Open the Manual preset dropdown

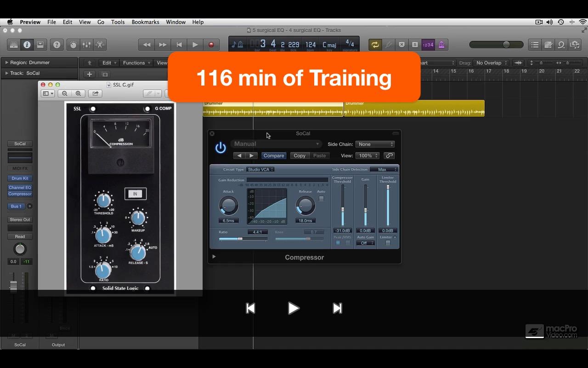click(276, 144)
